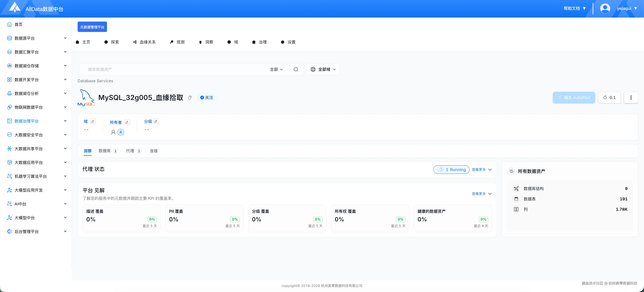Click the AllData logo icon
Image resolution: width=644 pixels, height=292 pixels.
click(x=15, y=7)
